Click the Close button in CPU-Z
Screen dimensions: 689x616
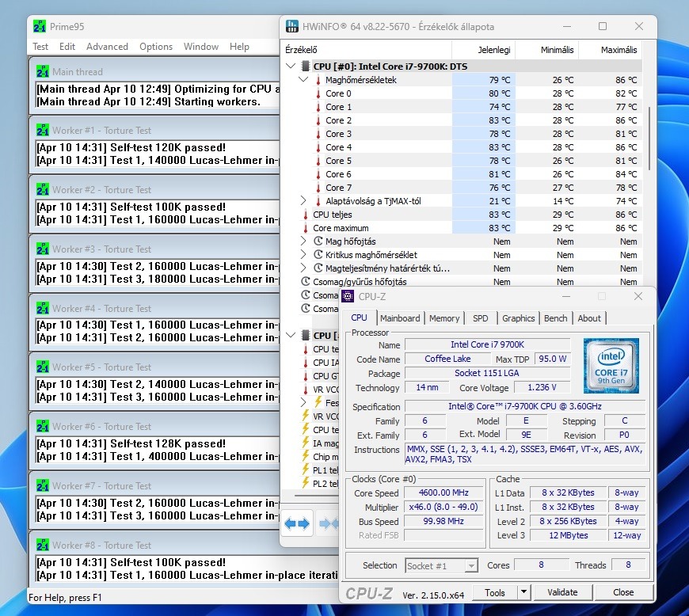(x=623, y=592)
